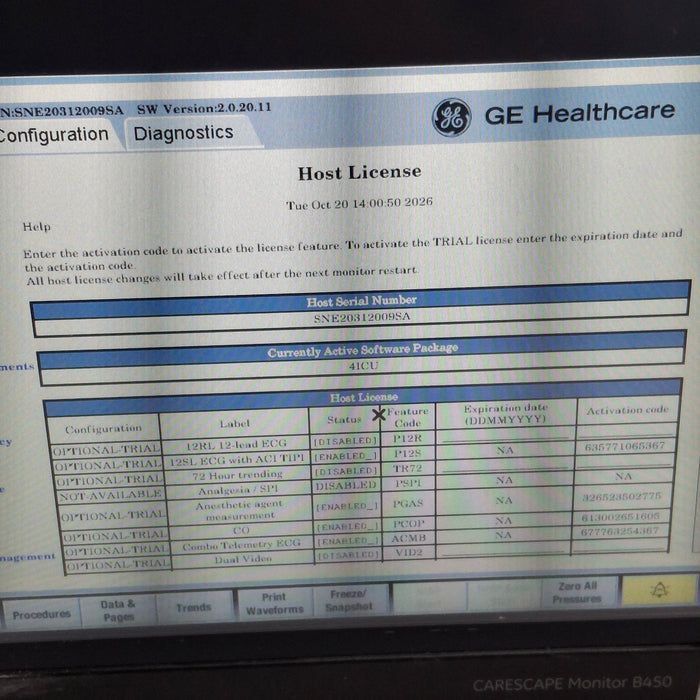
Task: Select feature code PCOP
Action: pos(408,524)
